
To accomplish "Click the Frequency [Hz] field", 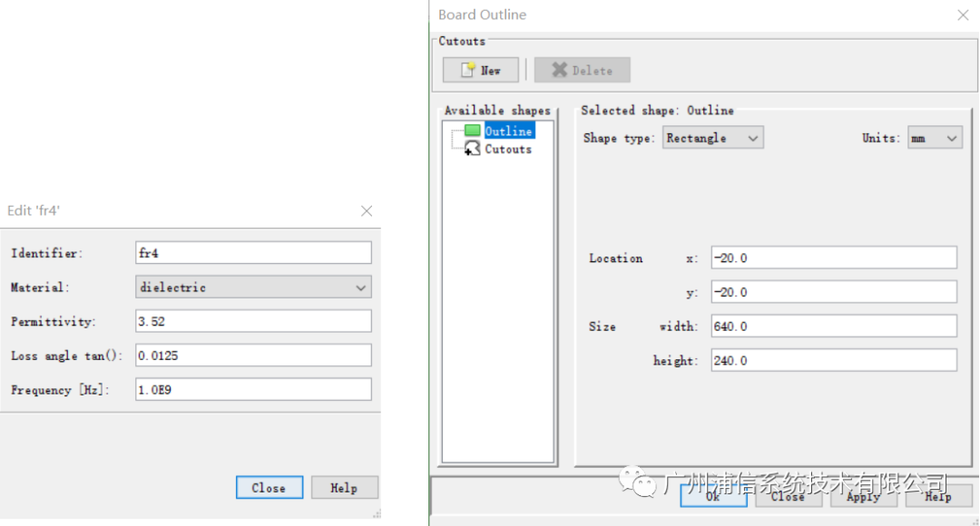I will pyautogui.click(x=253, y=390).
